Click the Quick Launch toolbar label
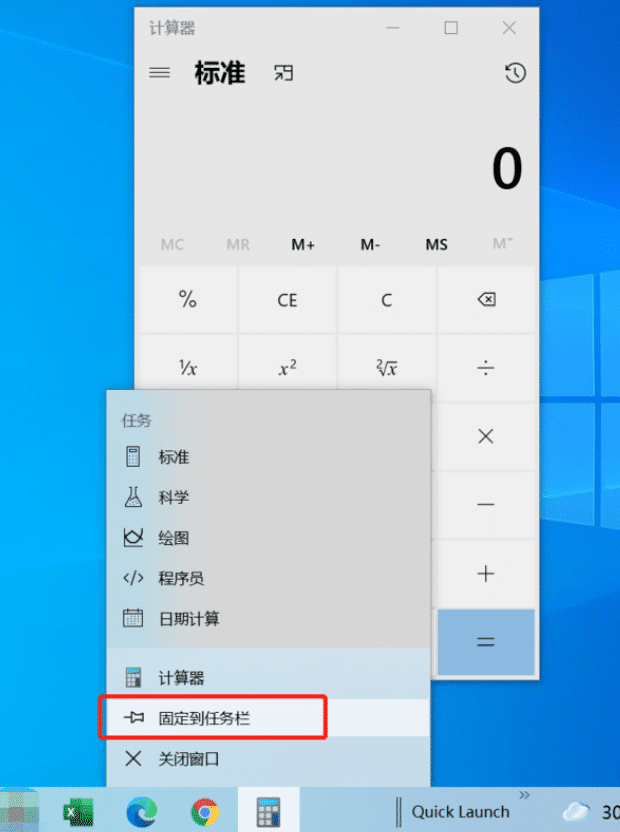This screenshot has height=832, width=620. point(460,812)
